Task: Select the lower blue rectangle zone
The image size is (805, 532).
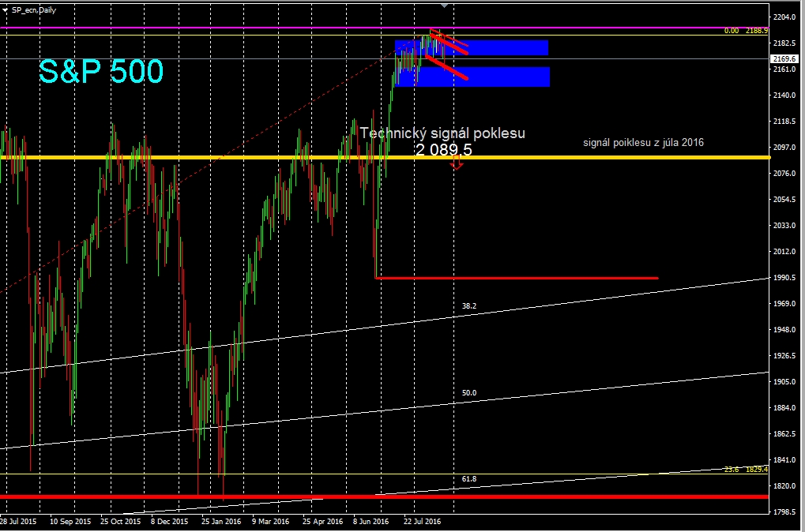Action: pyautogui.click(x=472, y=77)
